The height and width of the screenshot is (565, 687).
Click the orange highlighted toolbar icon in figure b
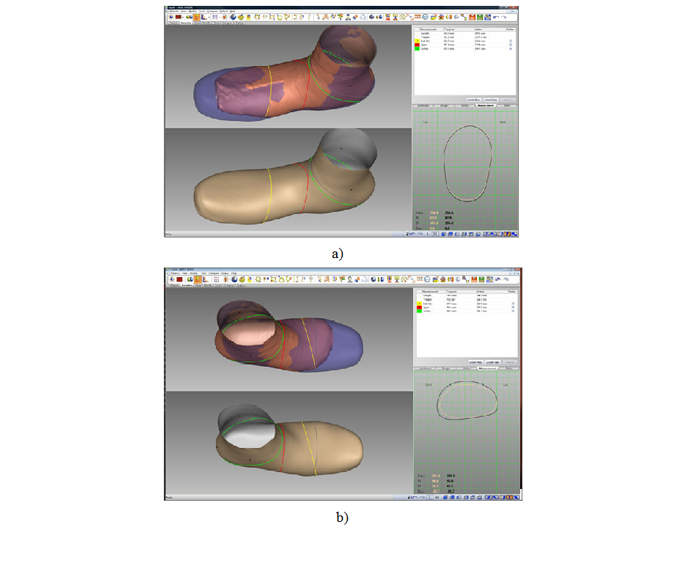click(197, 278)
